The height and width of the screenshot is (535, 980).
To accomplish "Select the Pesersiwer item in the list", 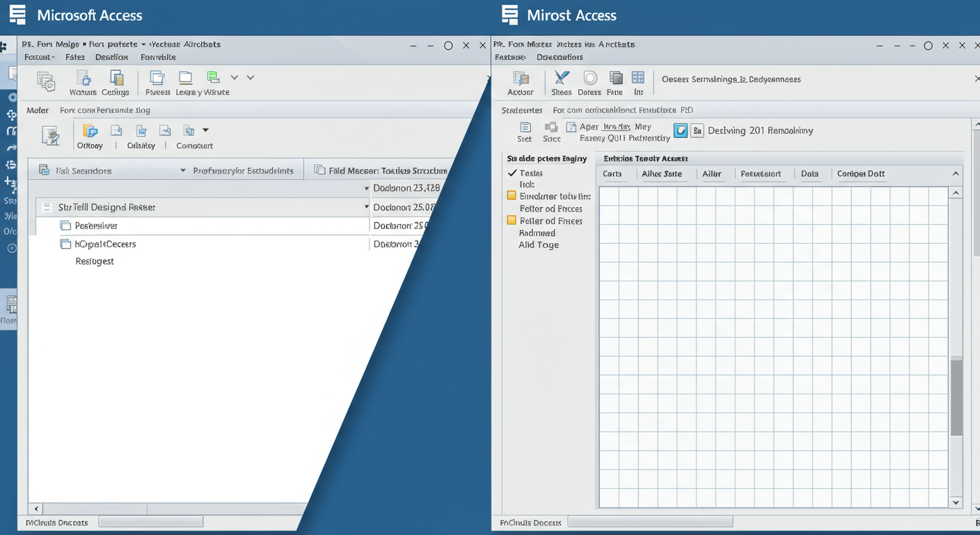I will [x=96, y=226].
